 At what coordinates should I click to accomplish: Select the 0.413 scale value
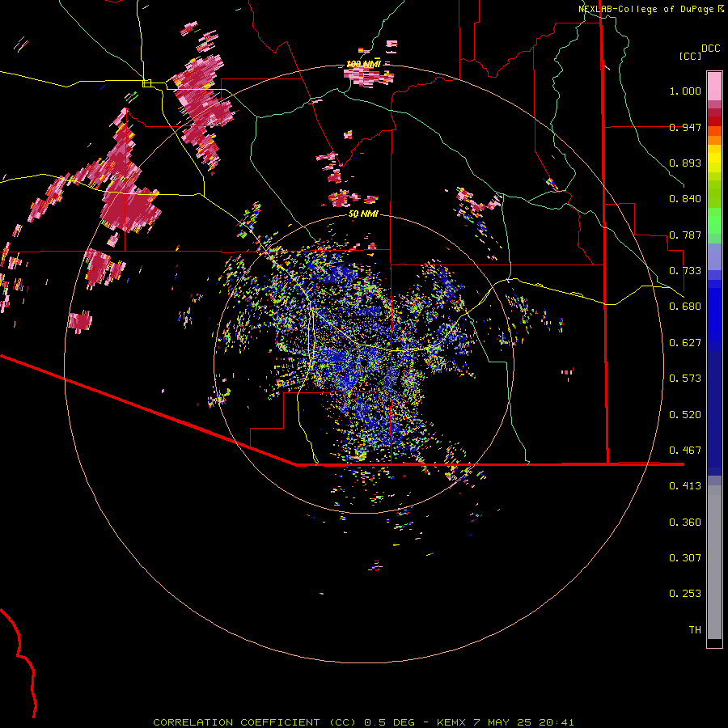point(685,486)
